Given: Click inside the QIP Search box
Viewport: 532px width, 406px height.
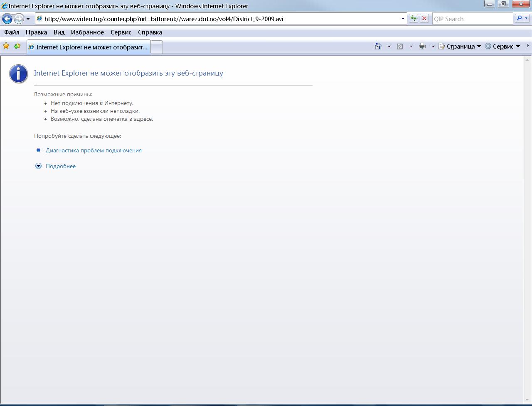Looking at the screenshot, I should 472,19.
